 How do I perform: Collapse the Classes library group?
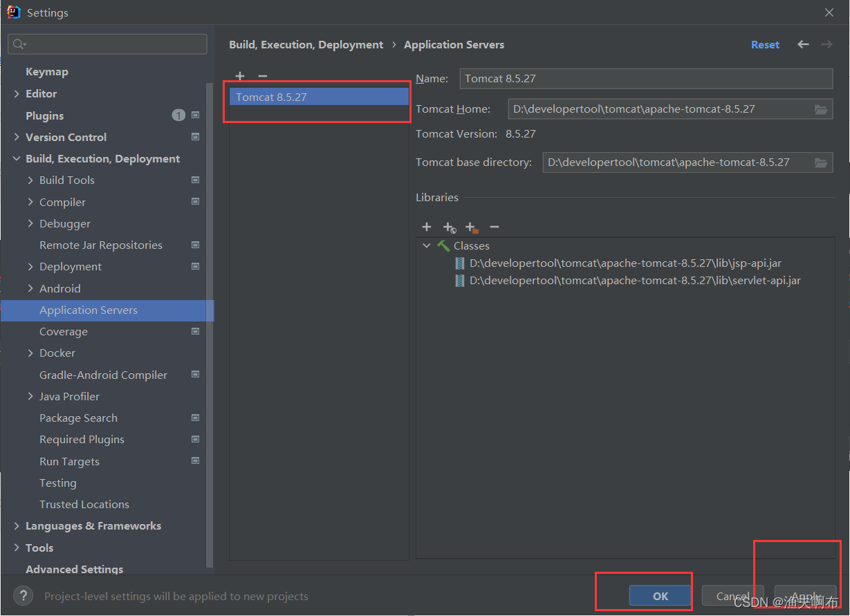427,245
